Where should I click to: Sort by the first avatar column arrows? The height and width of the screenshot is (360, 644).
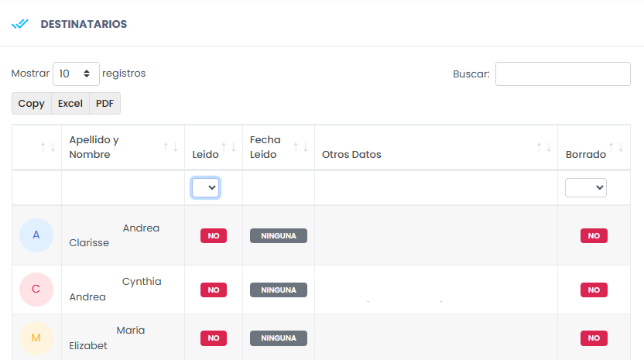47,147
